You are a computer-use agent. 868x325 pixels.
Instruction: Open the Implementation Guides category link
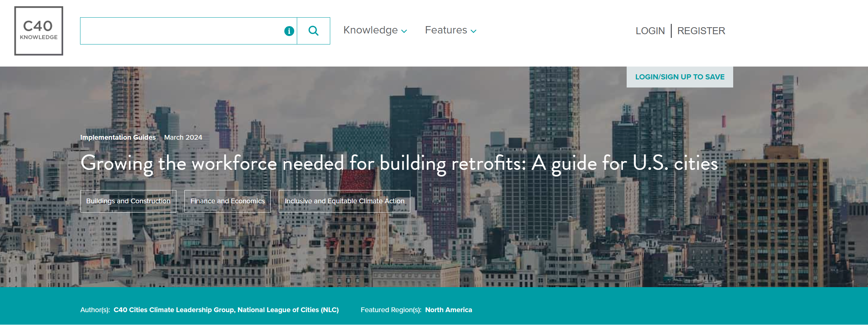[118, 137]
